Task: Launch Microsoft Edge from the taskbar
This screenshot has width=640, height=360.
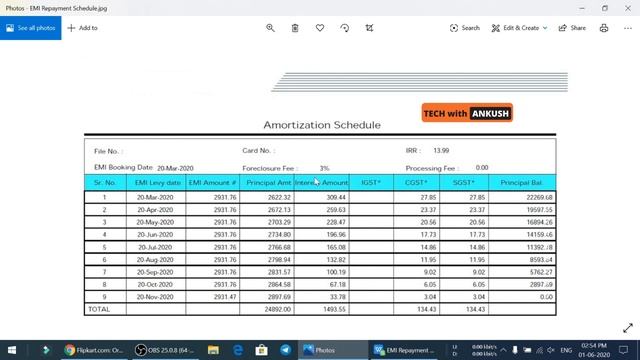Action: (238, 350)
